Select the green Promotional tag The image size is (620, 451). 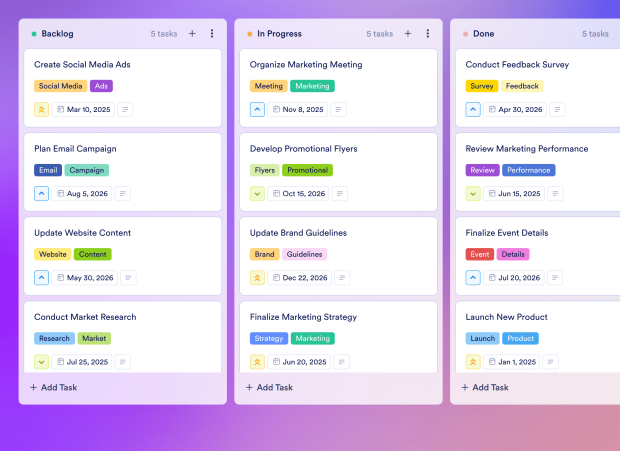307,170
